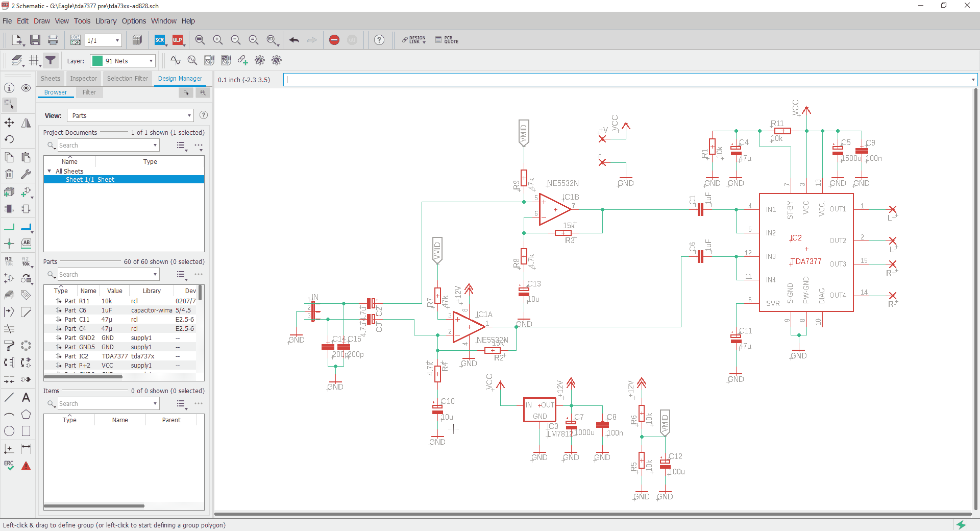Run the ERC check
This screenshot has height=531, width=980.
pos(9,466)
